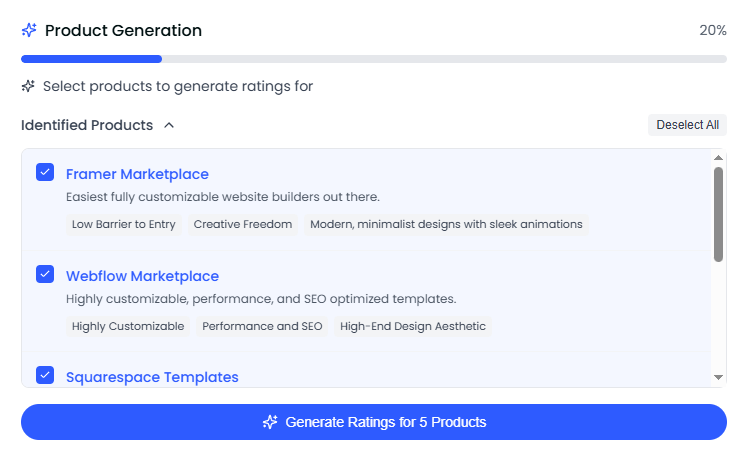Click the sparkle icon beside Product Generation

coord(29,31)
